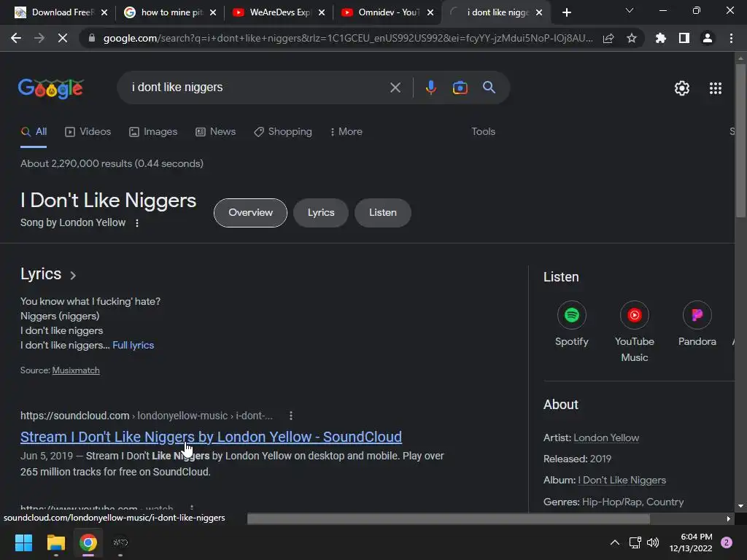Open File Explorer from the taskbar

click(x=55, y=542)
